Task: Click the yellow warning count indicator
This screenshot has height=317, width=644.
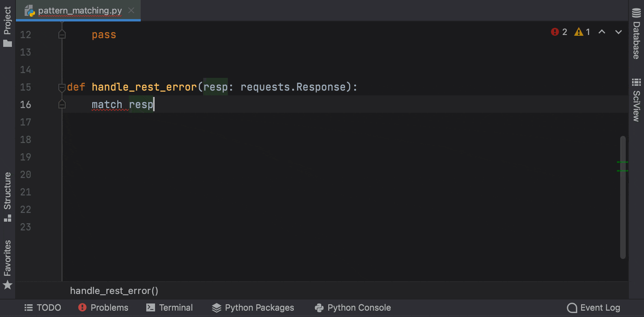Action: 582,32
